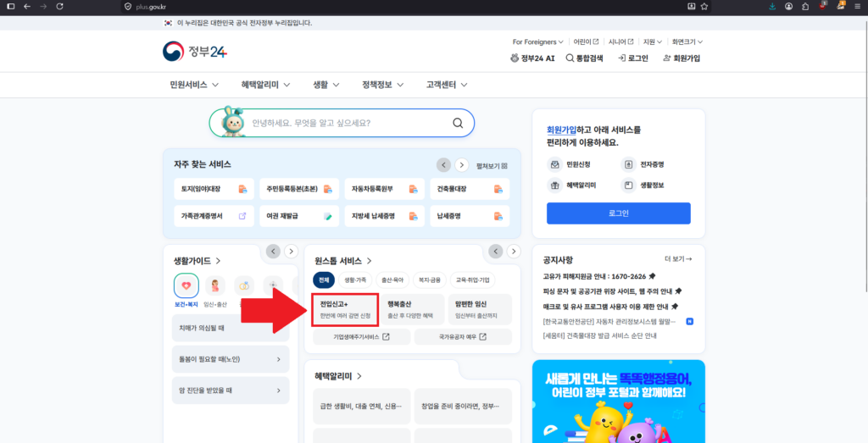Image resolution: width=868 pixels, height=443 pixels.
Task: Open 행복출산 one-stop service
Action: pos(413,310)
